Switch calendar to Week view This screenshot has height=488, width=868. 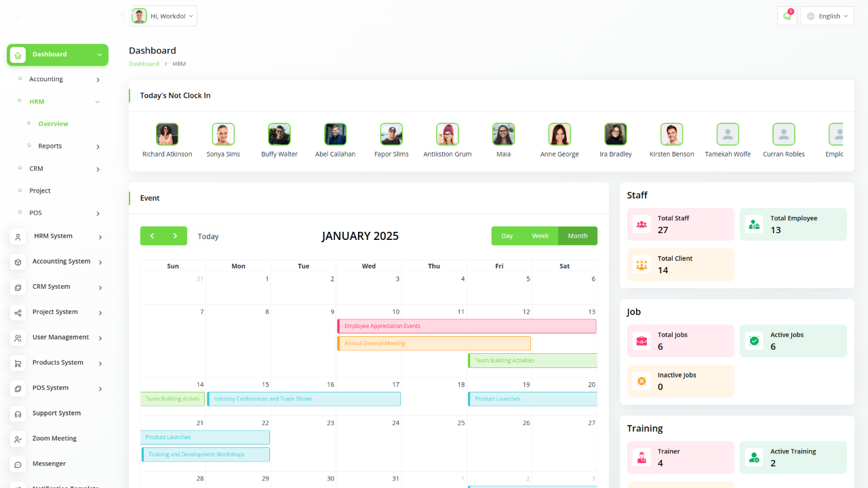click(x=540, y=236)
